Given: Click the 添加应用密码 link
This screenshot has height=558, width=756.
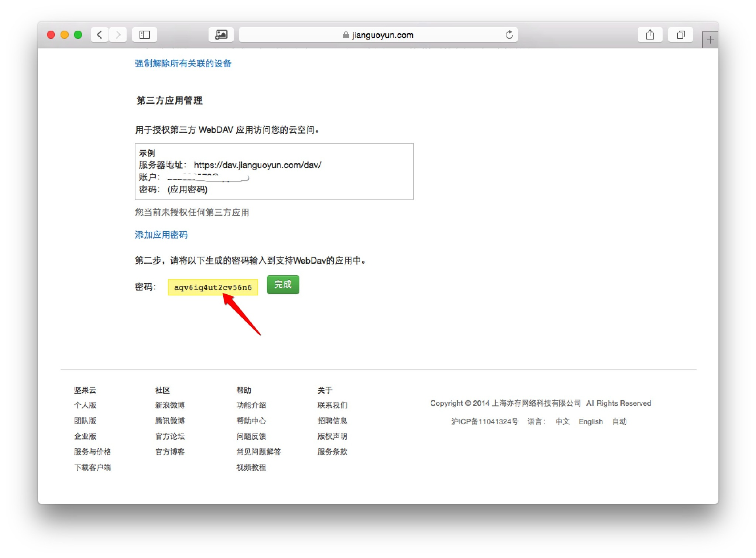Looking at the screenshot, I should [x=161, y=235].
